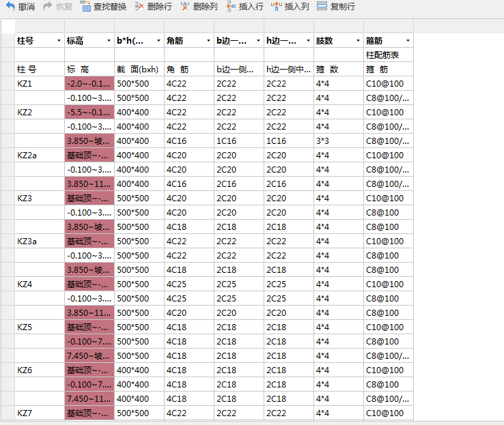Select the 截 面(bxh) header cell
504x425 pixels.
139,70
